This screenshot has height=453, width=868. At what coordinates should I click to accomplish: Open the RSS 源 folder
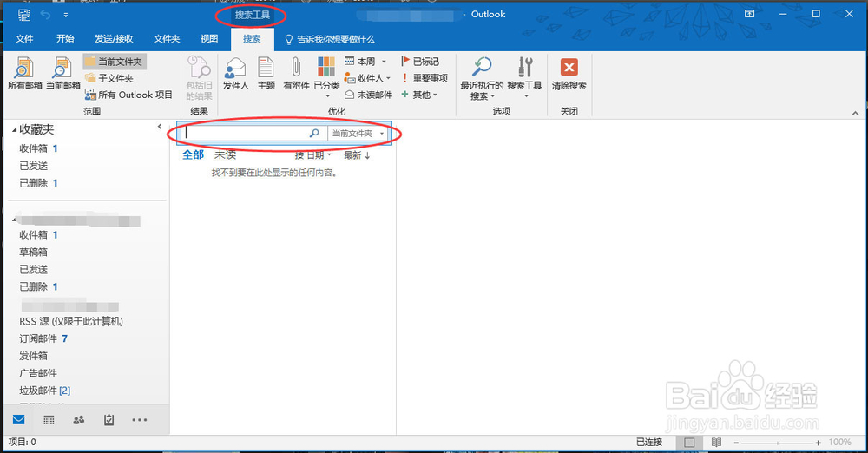[71, 321]
